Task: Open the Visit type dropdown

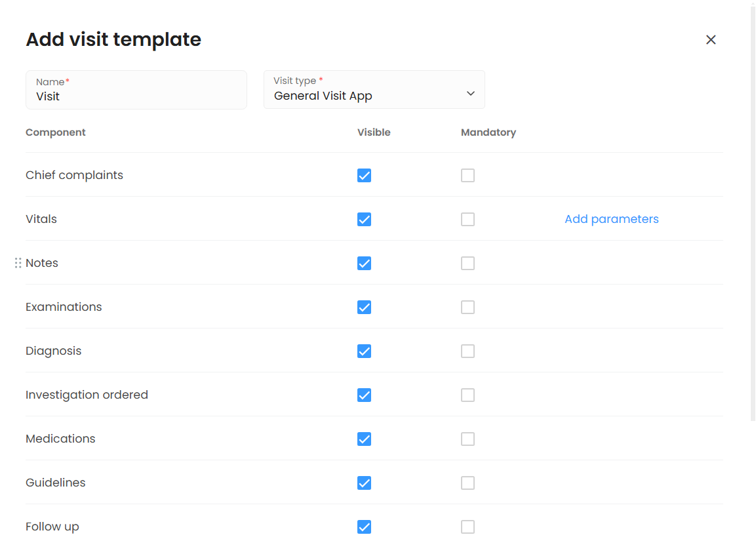Action: coord(374,90)
